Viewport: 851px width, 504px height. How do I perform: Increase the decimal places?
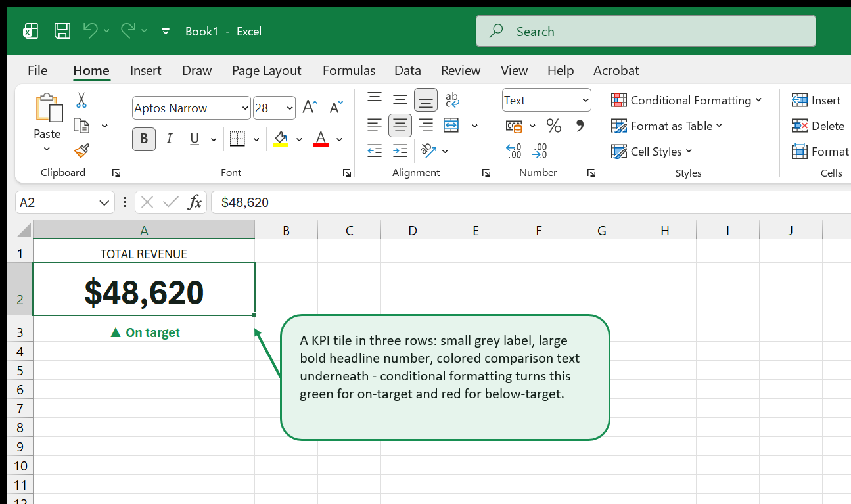(x=514, y=150)
